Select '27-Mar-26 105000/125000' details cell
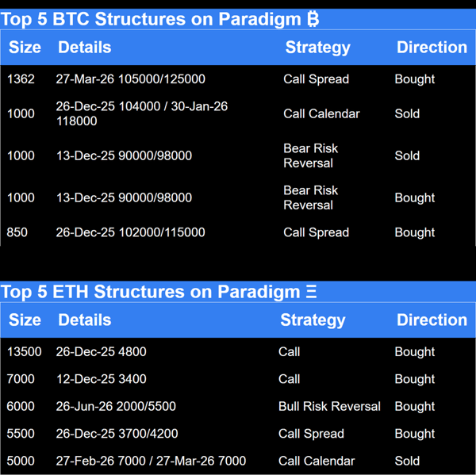This screenshot has width=476, height=475. point(131,79)
